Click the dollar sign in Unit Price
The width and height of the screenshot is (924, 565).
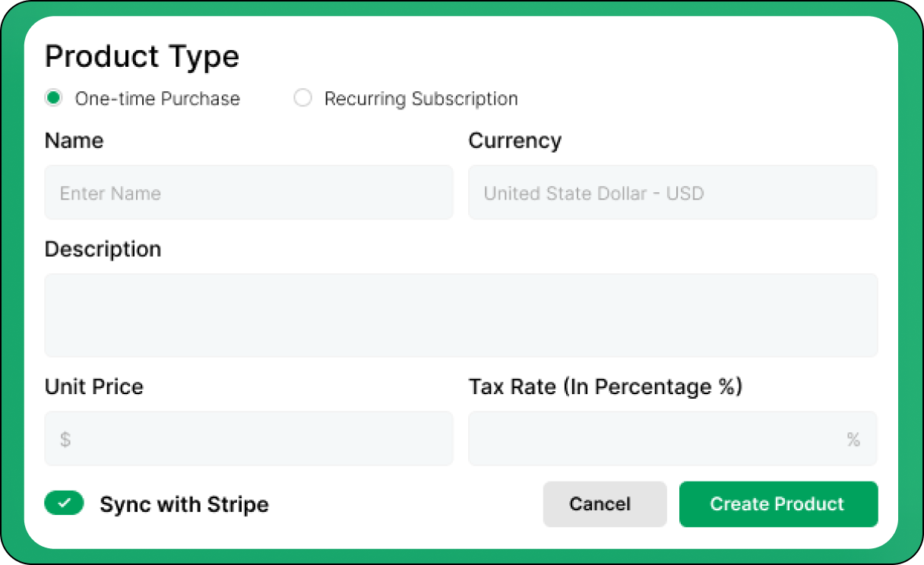[x=65, y=440]
